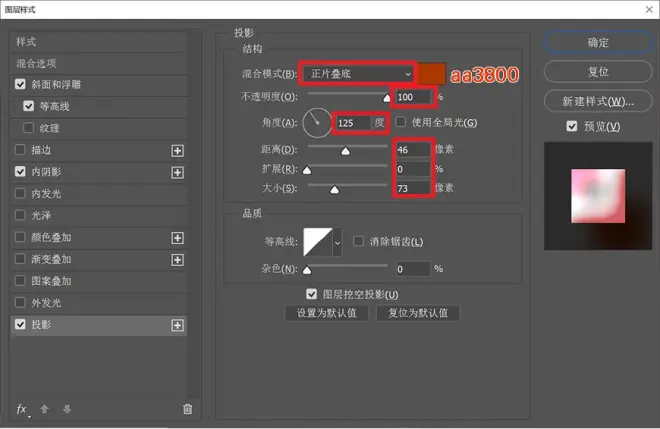Click the 扩展 slider handle
The width and height of the screenshot is (660, 429).
307,170
